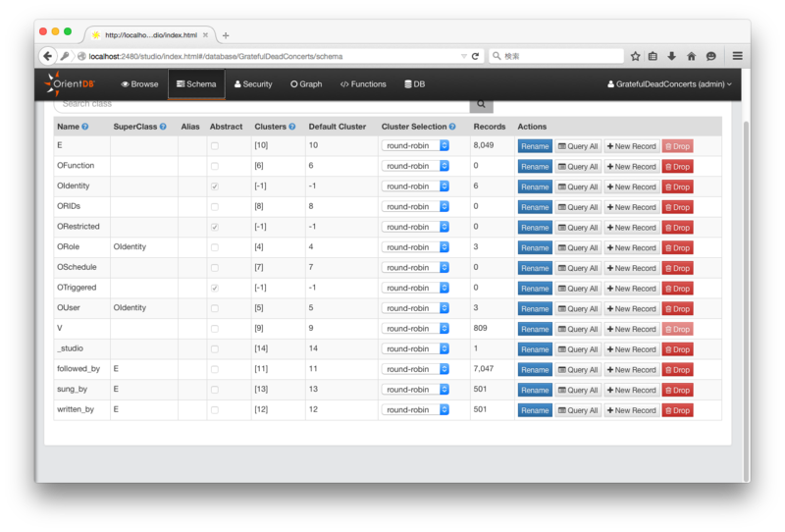
Task: Open browser downloads arrow icon
Action: [x=672, y=56]
